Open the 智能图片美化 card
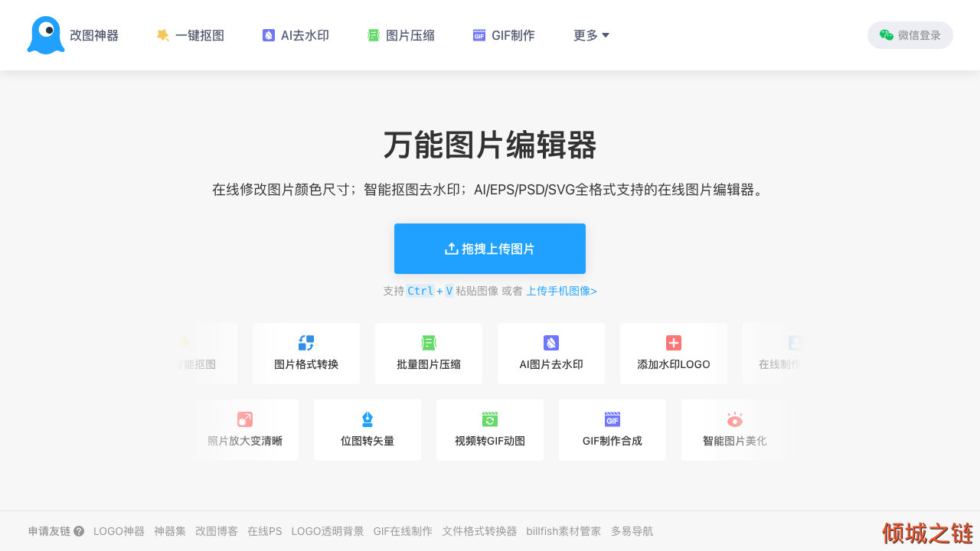The image size is (980, 551). [735, 430]
